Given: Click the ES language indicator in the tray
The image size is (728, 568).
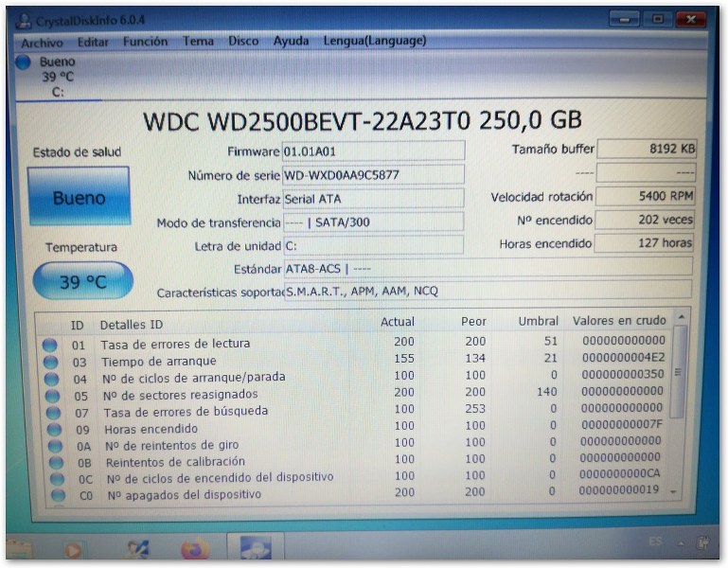Looking at the screenshot, I should [x=655, y=541].
